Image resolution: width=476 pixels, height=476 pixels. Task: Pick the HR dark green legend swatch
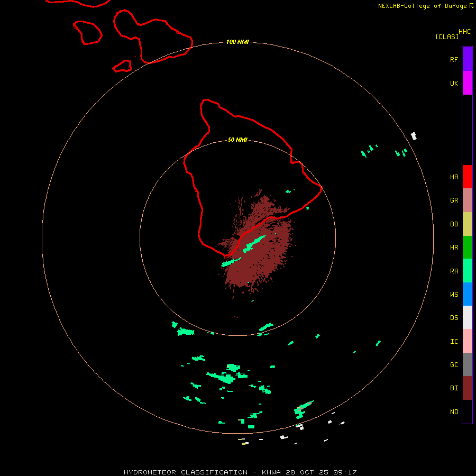(x=467, y=248)
